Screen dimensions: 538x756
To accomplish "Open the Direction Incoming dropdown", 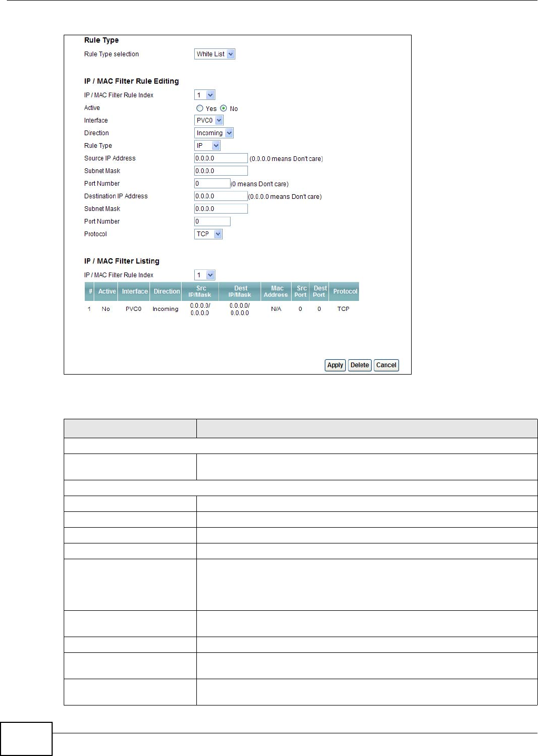I will pyautogui.click(x=214, y=133).
